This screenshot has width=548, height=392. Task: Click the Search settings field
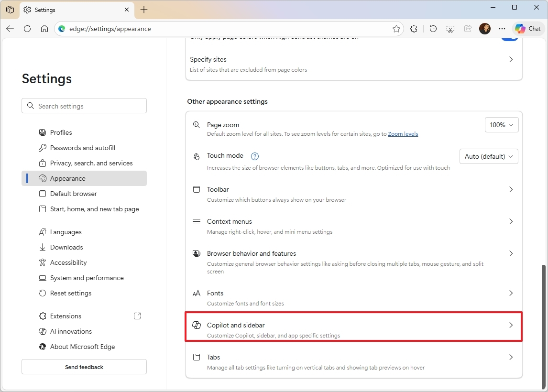pyautogui.click(x=84, y=106)
